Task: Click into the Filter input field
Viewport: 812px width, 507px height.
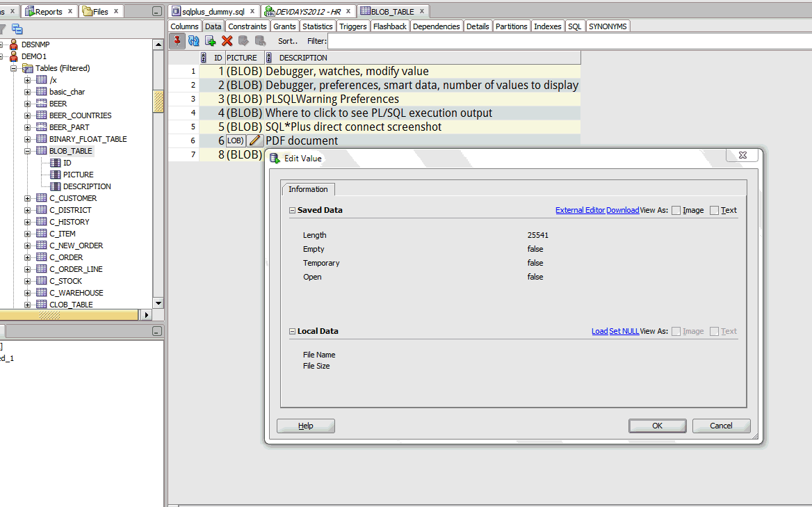Action: pos(556,41)
